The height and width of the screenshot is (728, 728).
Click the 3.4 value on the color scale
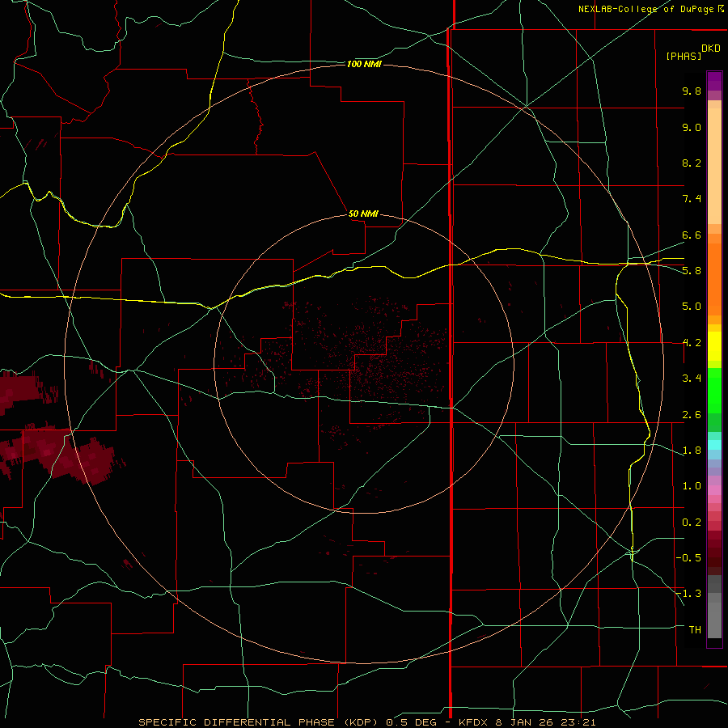tap(692, 379)
